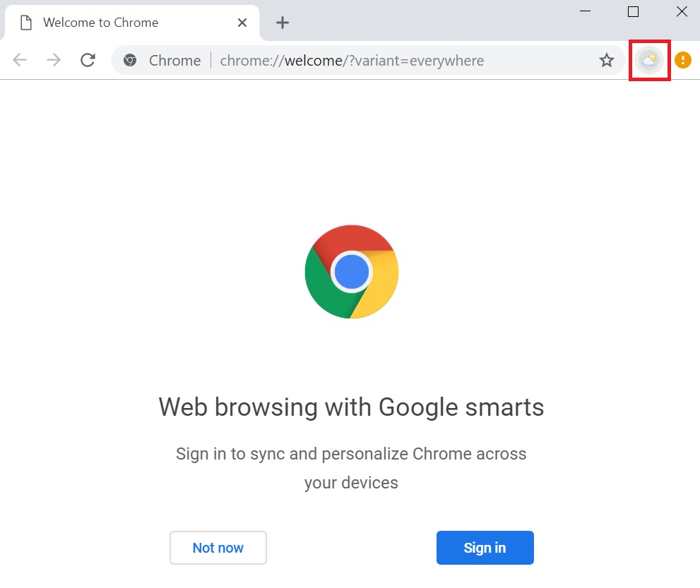Image resolution: width=700 pixels, height=588 pixels.
Task: Click the blue Sign in button
Action: pos(485,547)
